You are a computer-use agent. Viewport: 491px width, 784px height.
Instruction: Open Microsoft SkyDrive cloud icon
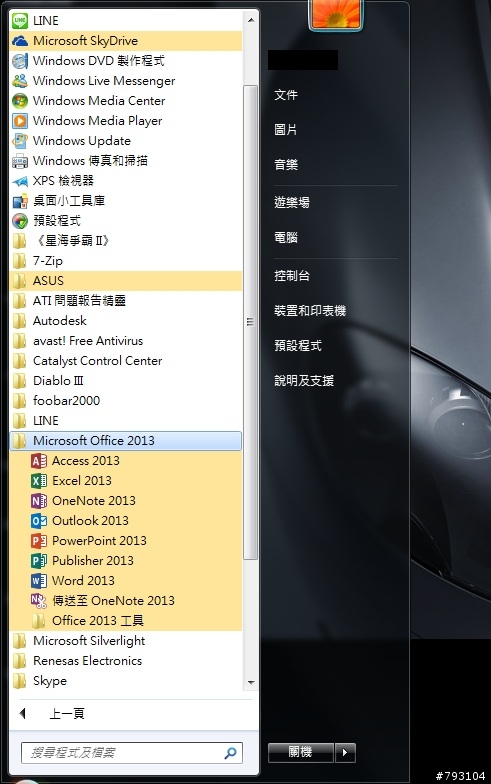[x=20, y=40]
